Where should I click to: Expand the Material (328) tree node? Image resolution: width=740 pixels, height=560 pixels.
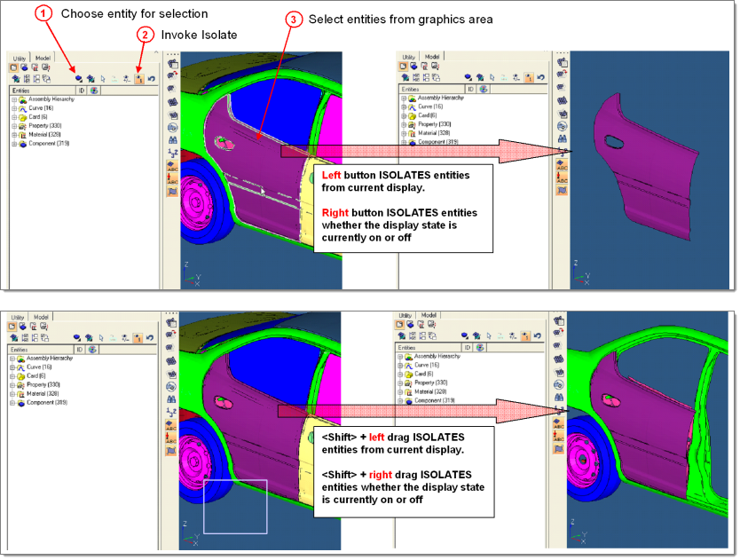pos(14,134)
